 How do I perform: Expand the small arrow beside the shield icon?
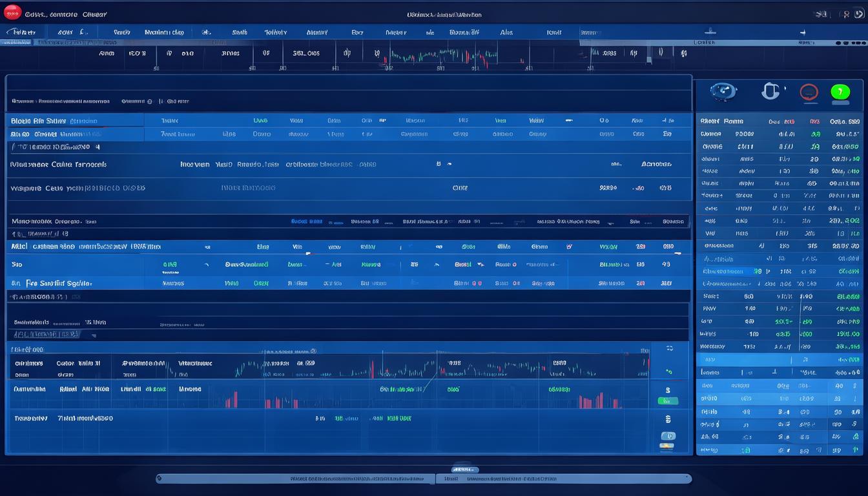pos(785,87)
